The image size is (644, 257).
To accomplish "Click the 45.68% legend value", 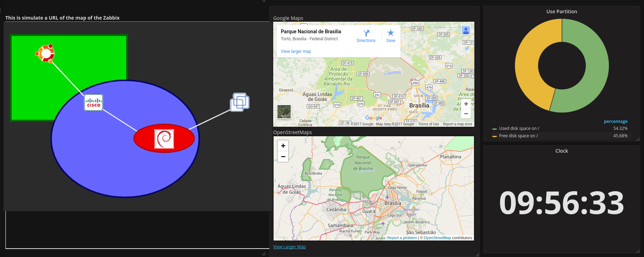I will pos(620,136).
